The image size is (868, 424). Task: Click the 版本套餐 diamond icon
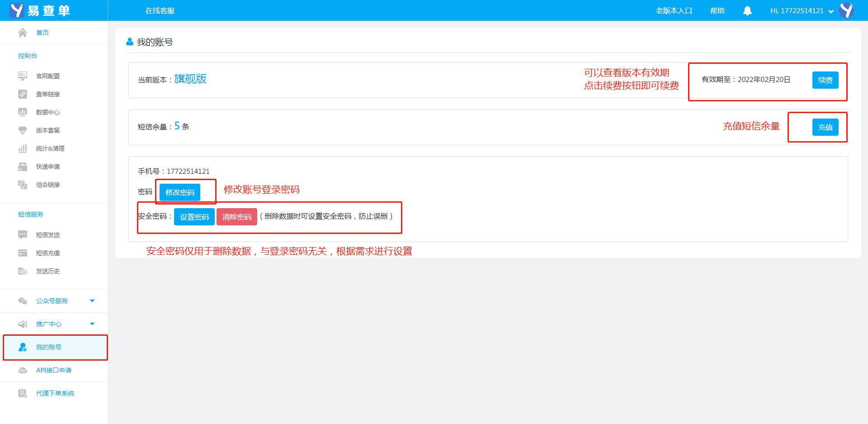[23, 130]
